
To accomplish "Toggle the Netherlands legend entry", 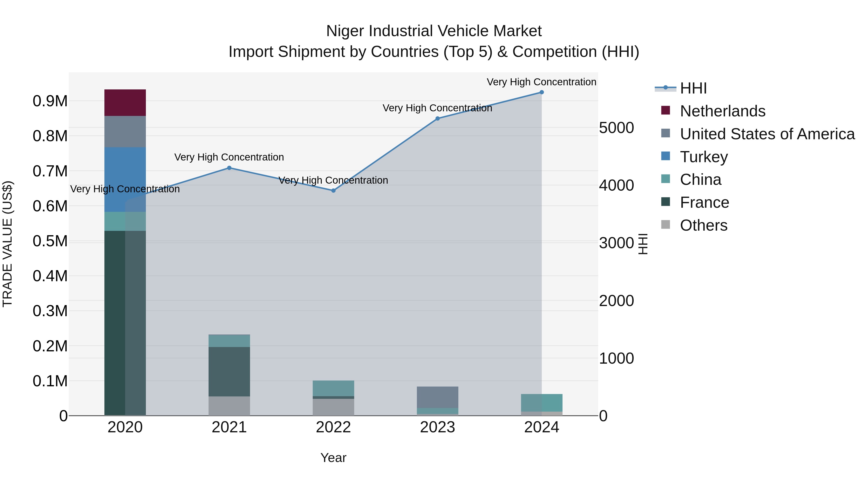I will pos(713,111).
